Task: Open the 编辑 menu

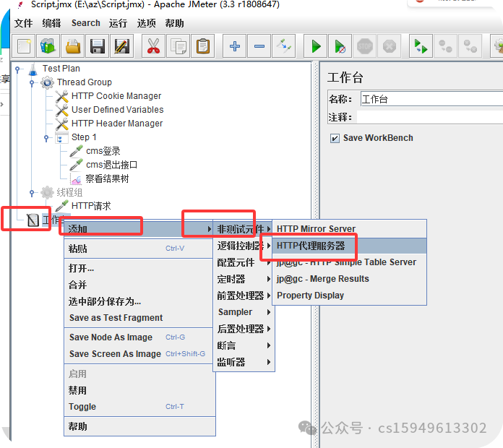Action: pyautogui.click(x=51, y=23)
